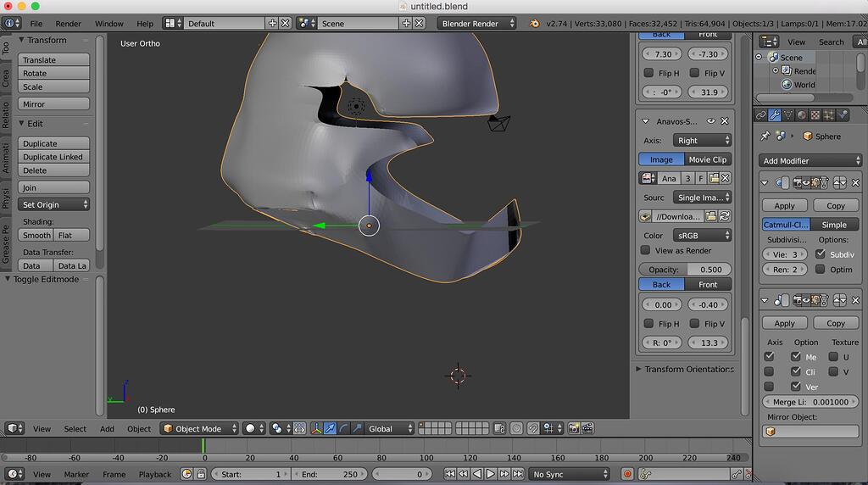Adjust the Opacity slider at 0.500
The height and width of the screenshot is (485, 868).
pyautogui.click(x=685, y=269)
